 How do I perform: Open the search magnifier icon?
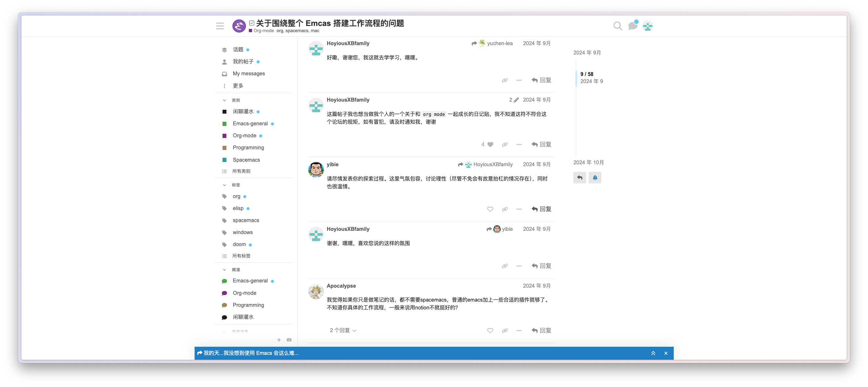tap(617, 26)
